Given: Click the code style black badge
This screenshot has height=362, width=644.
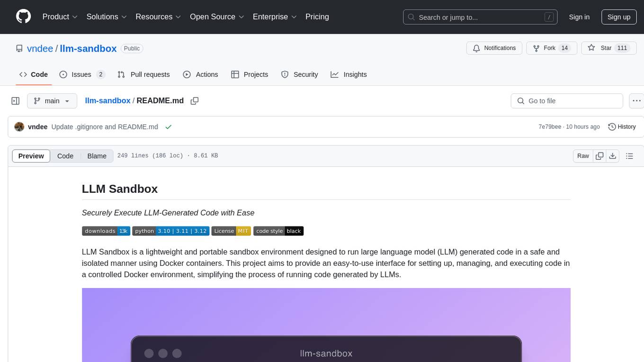Looking at the screenshot, I should [278, 231].
